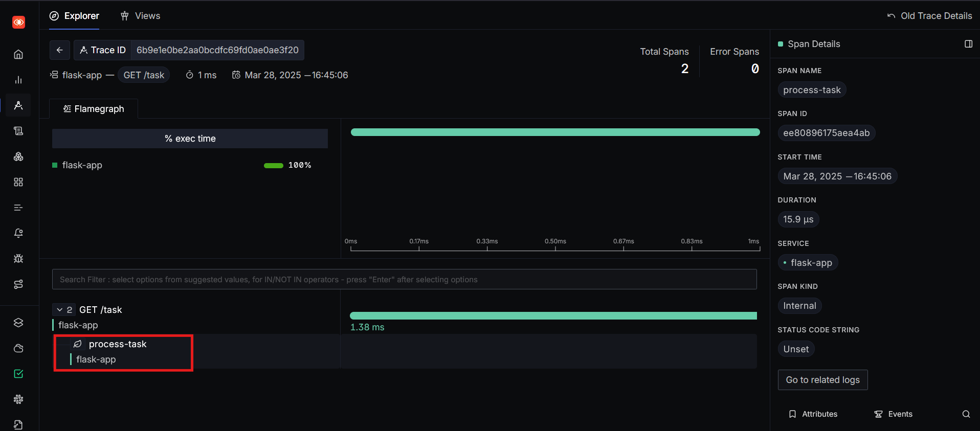
Task: Click the 1.38 ms span duration bar
Action: point(553,316)
